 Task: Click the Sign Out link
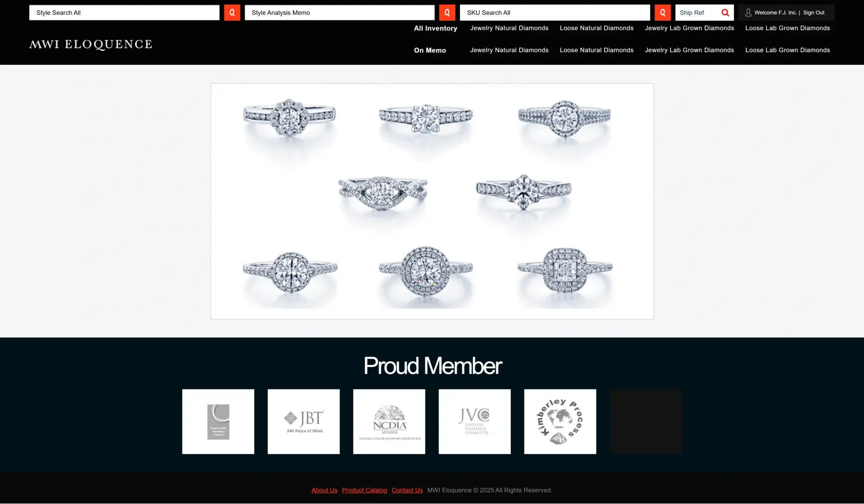click(x=814, y=12)
